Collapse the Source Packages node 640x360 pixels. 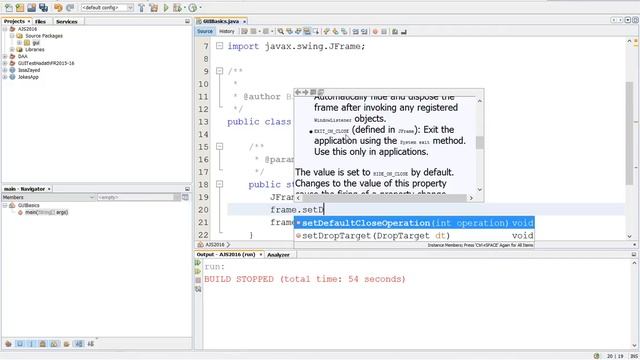point(12,36)
